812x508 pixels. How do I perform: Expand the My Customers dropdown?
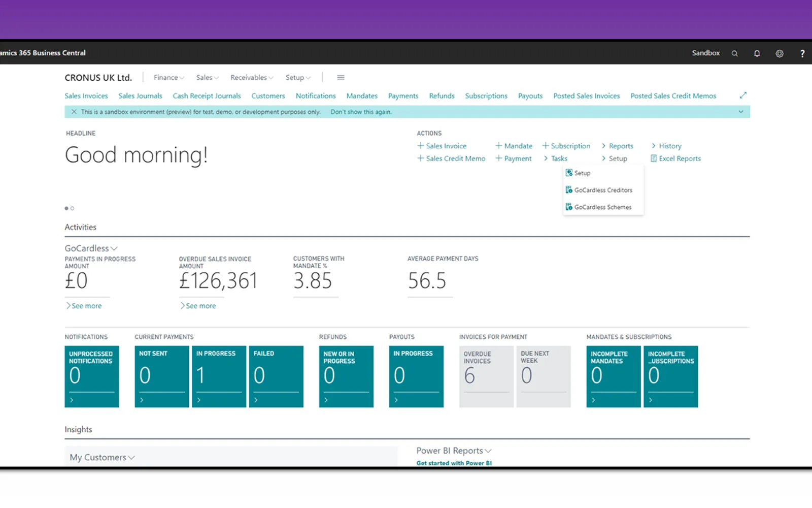(102, 457)
